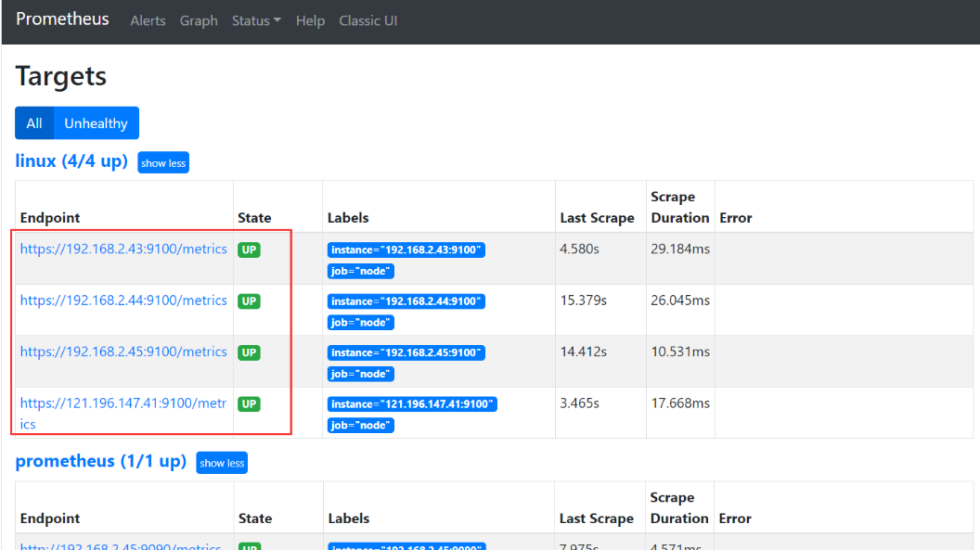Click the UP state badge for 192.168.2.43
The width and height of the screenshot is (980, 550).
tap(249, 249)
